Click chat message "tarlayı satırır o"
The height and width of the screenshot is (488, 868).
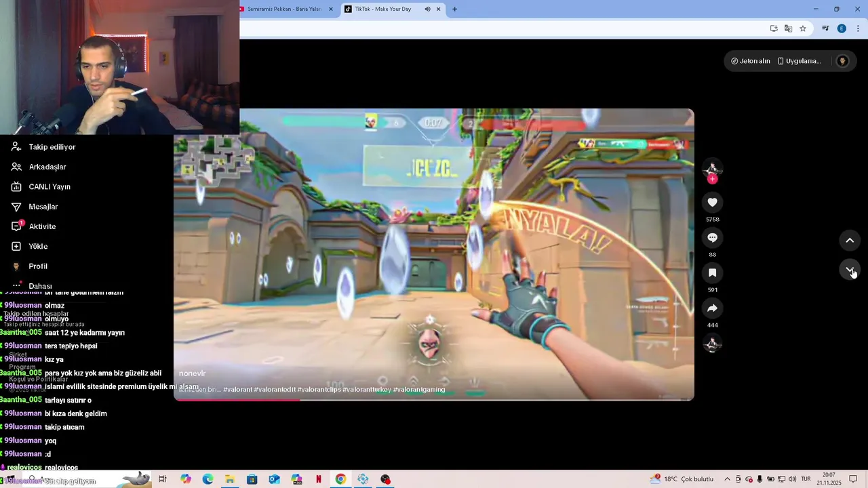[68, 400]
